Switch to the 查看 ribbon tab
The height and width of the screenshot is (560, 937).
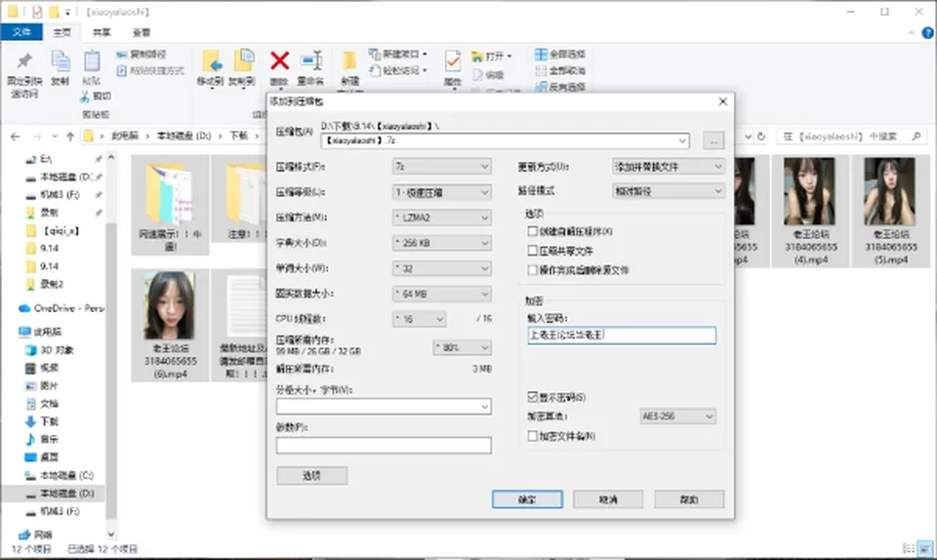click(x=141, y=32)
